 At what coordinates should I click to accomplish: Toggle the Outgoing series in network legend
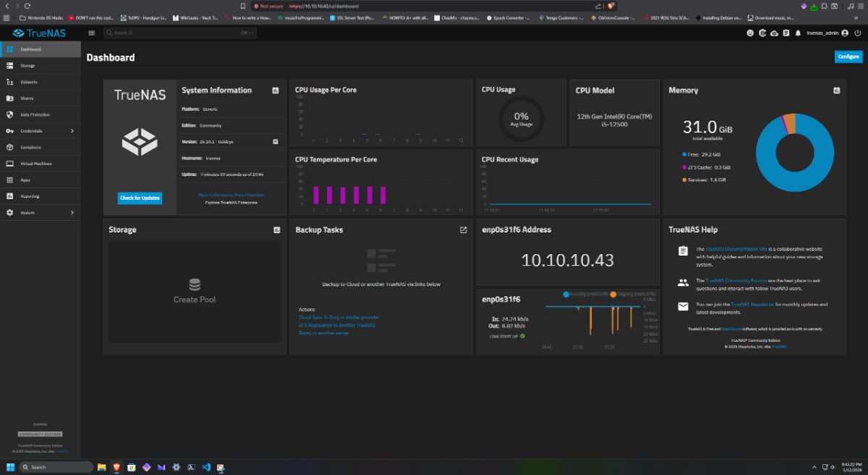point(633,294)
